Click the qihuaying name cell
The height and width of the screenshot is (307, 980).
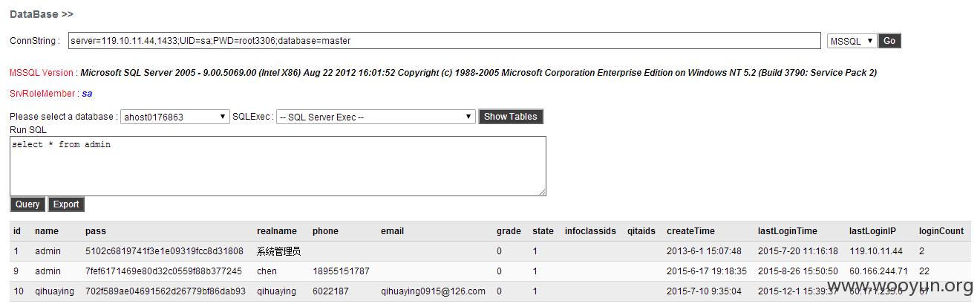point(54,291)
